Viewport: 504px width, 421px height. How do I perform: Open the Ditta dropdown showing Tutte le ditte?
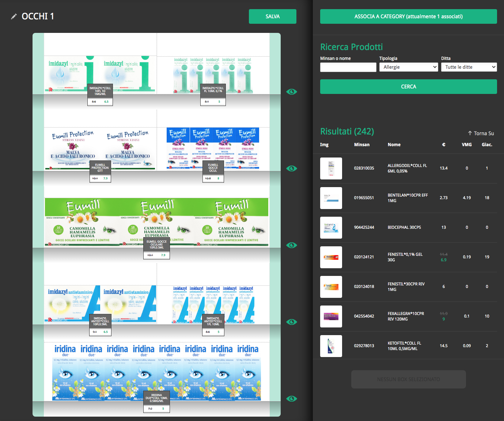[x=469, y=67]
